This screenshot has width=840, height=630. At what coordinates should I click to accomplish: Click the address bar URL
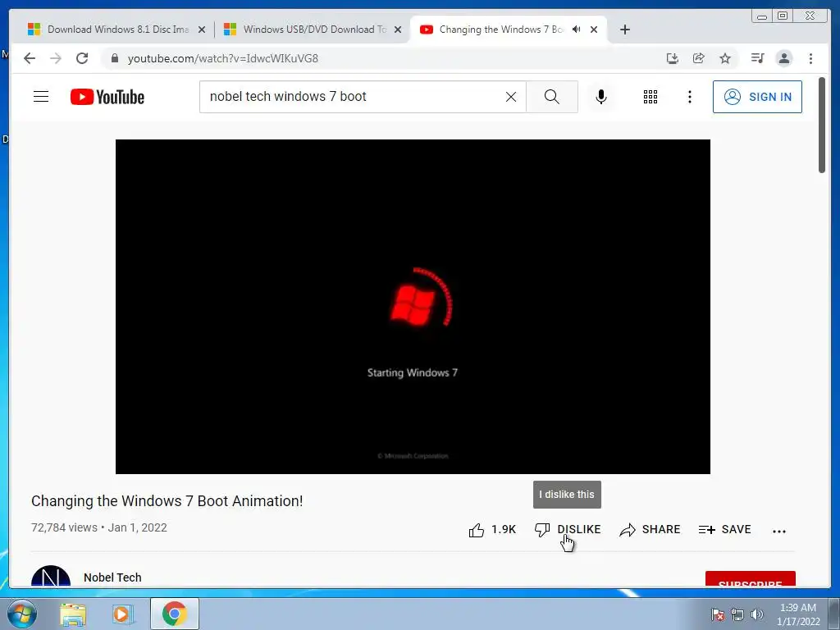coord(223,58)
